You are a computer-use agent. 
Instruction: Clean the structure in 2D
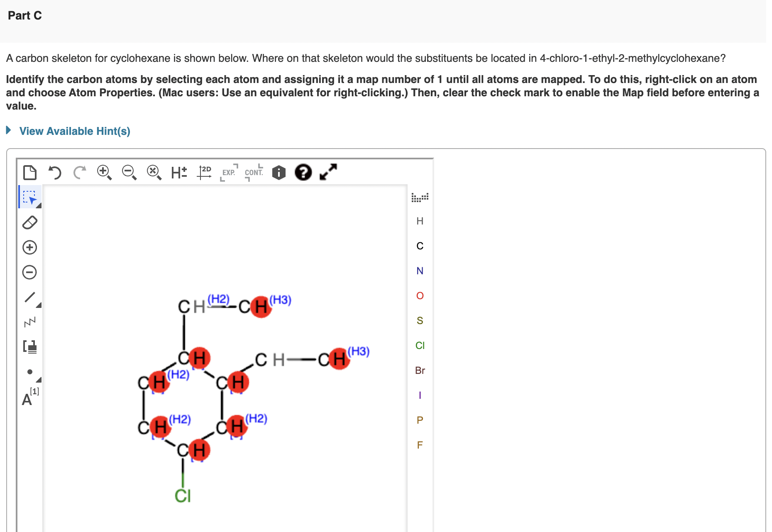tap(205, 172)
